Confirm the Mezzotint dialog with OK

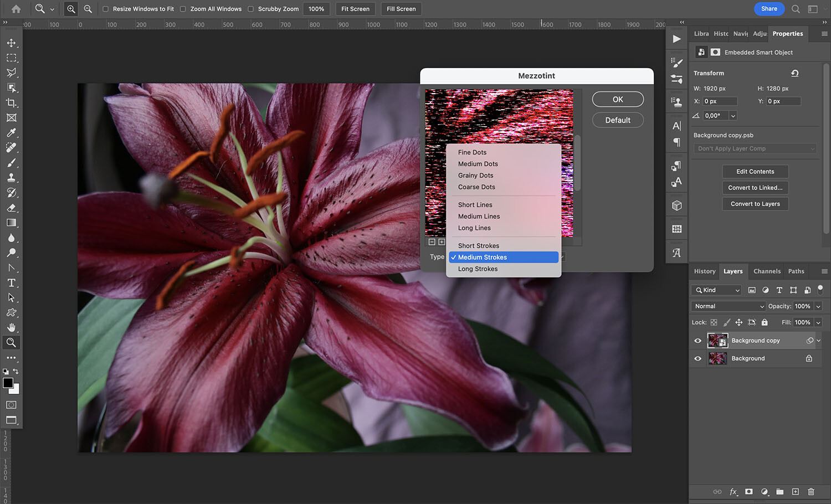617,99
